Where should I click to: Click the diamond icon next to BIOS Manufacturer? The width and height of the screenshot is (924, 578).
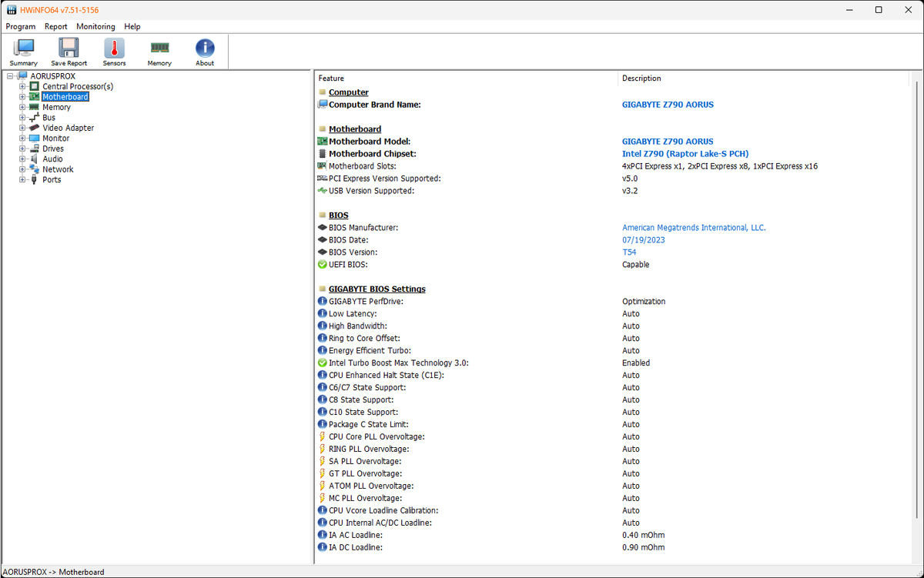point(323,227)
